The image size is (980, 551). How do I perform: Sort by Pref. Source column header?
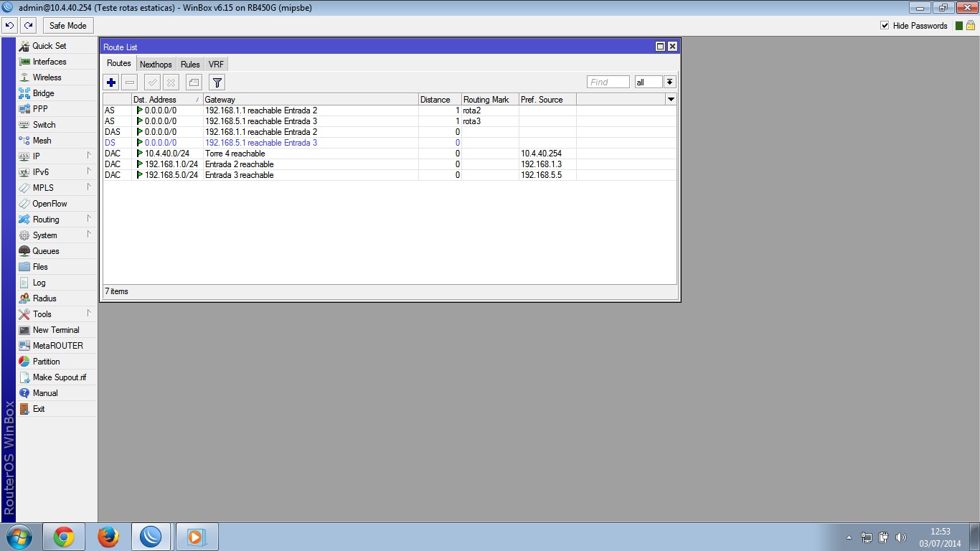547,100
